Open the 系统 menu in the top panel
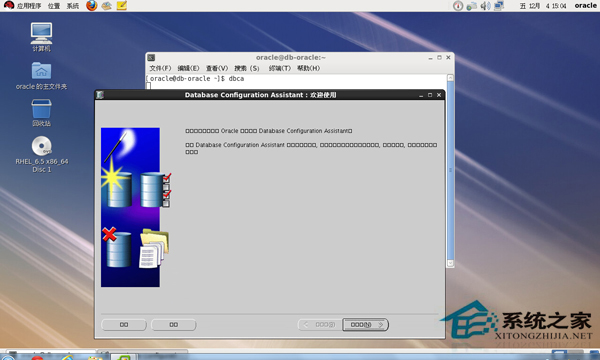Viewport: 600px width, 360px height. coord(73,6)
